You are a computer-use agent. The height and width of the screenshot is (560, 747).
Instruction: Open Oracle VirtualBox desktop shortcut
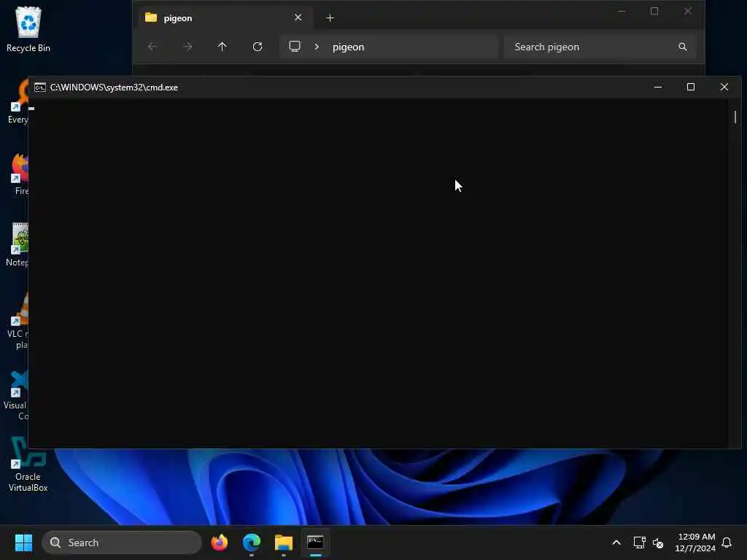pos(28,464)
